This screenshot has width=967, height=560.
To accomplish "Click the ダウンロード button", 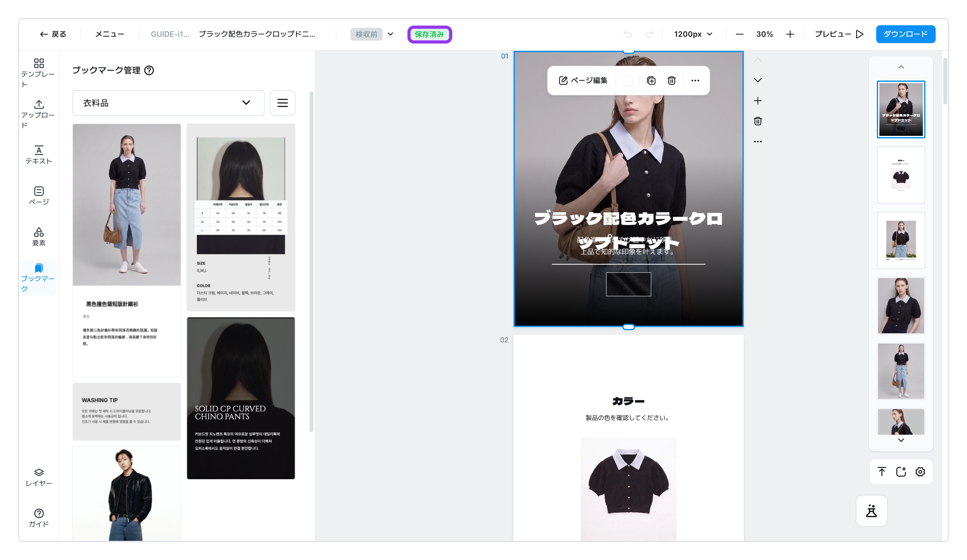I will [905, 34].
